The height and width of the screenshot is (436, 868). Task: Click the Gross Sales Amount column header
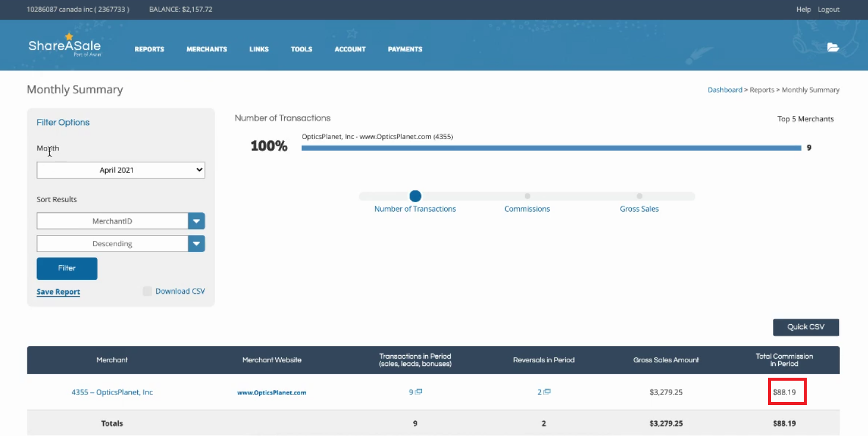[666, 360]
